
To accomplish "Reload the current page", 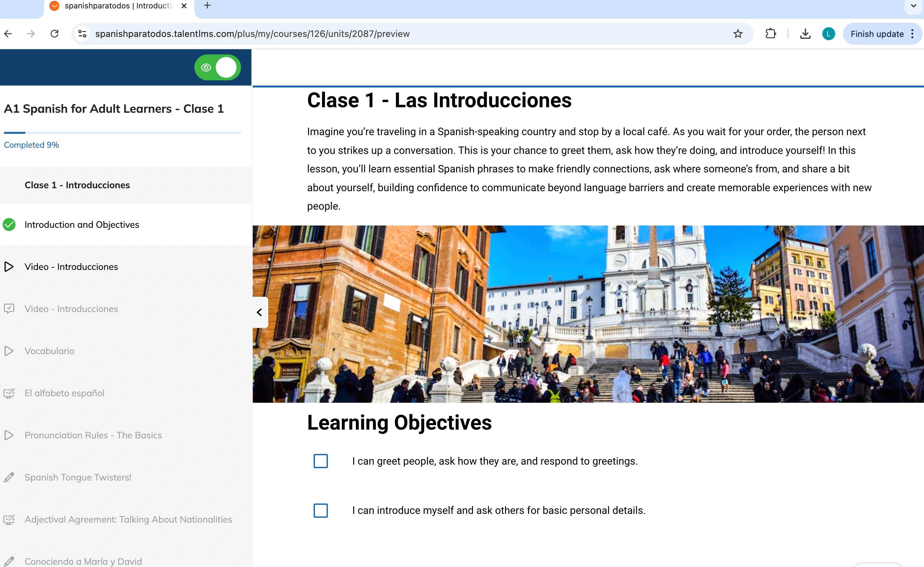I will point(54,34).
